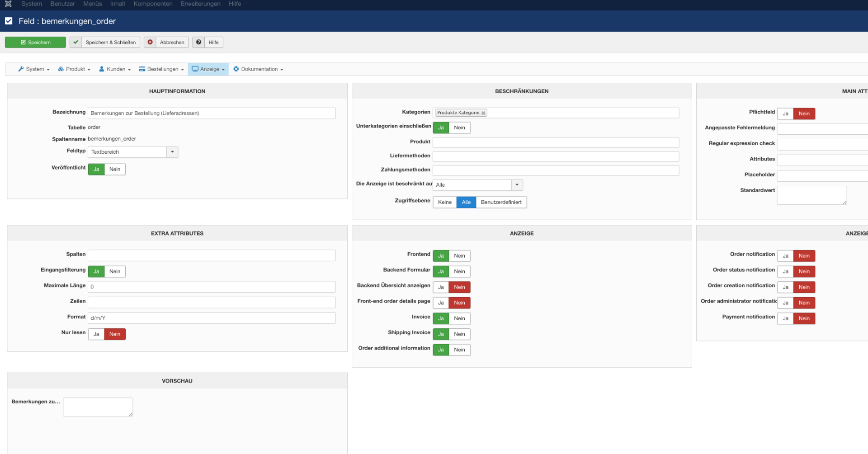Set Frontend display to Nein
The width and height of the screenshot is (868, 454).
click(x=459, y=256)
